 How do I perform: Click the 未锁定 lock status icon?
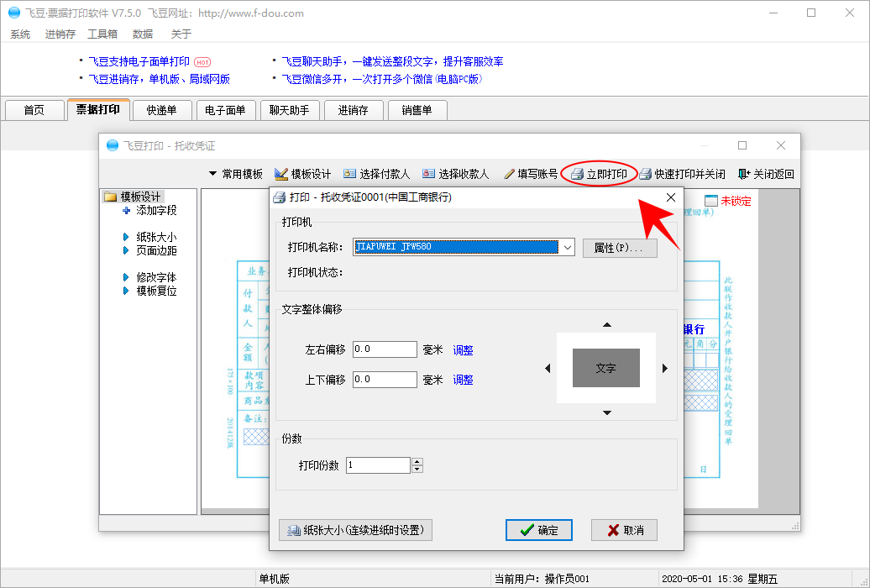coord(710,202)
